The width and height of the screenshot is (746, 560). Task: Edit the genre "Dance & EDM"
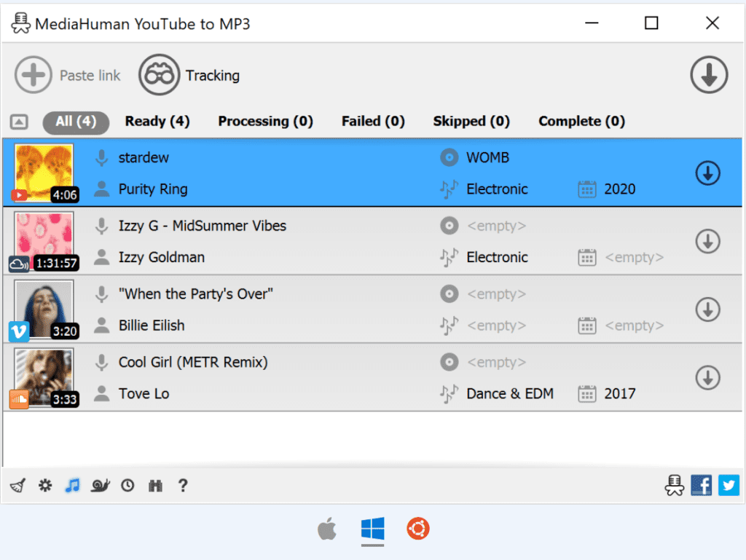point(510,394)
